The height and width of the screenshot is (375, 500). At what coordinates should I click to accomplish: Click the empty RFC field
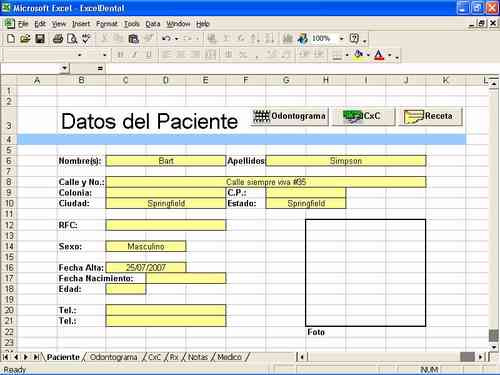[x=166, y=225]
